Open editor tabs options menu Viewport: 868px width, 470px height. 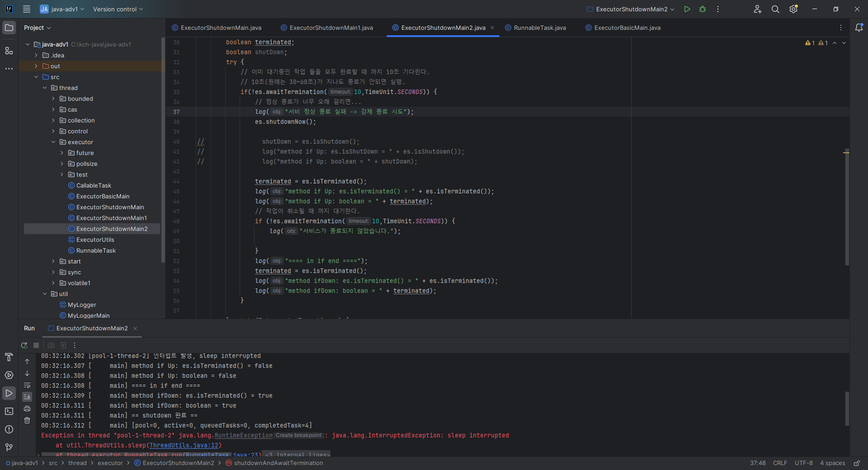click(841, 28)
